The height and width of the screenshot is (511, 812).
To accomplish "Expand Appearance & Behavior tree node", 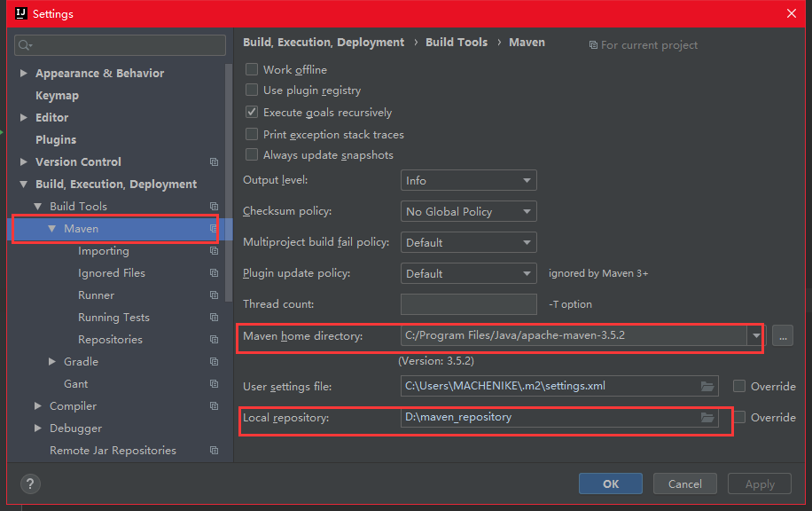I will (23, 73).
